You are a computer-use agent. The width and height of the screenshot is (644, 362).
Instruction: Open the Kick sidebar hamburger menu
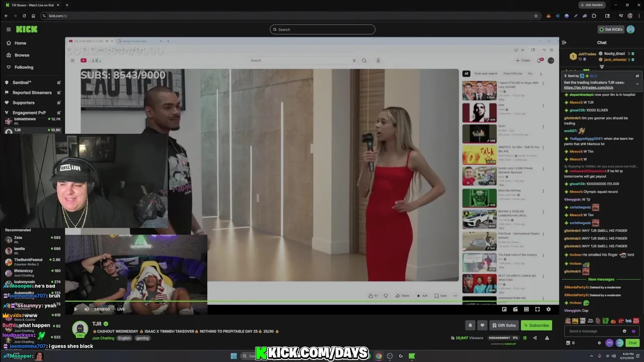(9, 29)
